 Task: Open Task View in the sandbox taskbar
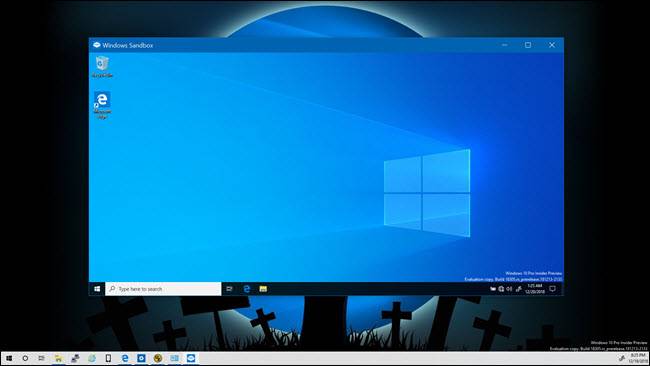(229, 289)
